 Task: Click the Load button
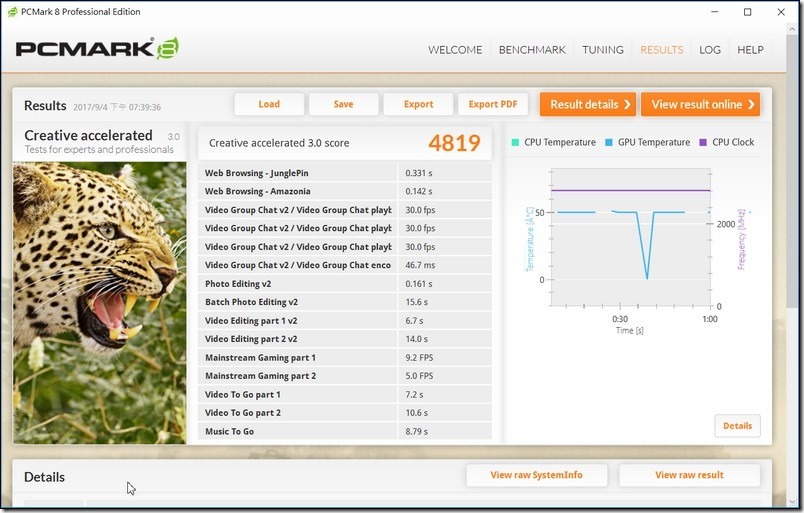click(x=269, y=104)
